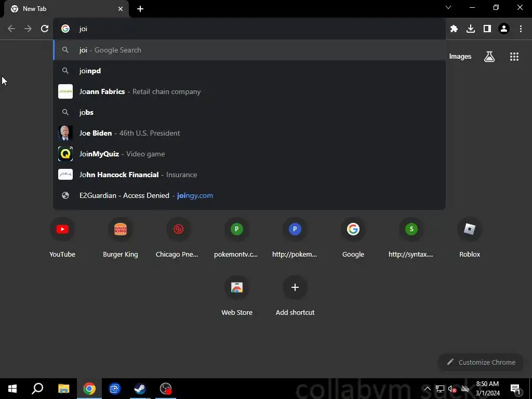Toggle the side panel icon

click(487, 29)
